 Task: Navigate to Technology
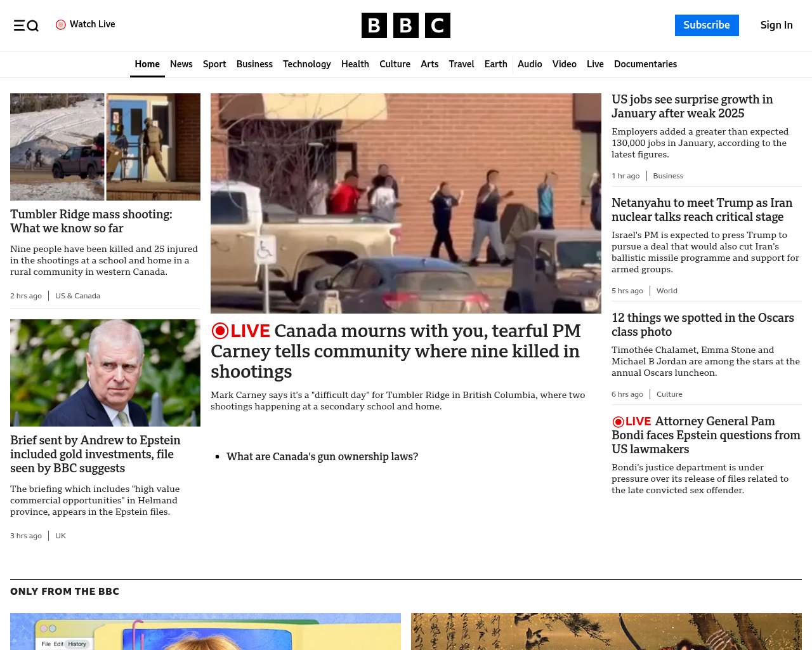[307, 64]
